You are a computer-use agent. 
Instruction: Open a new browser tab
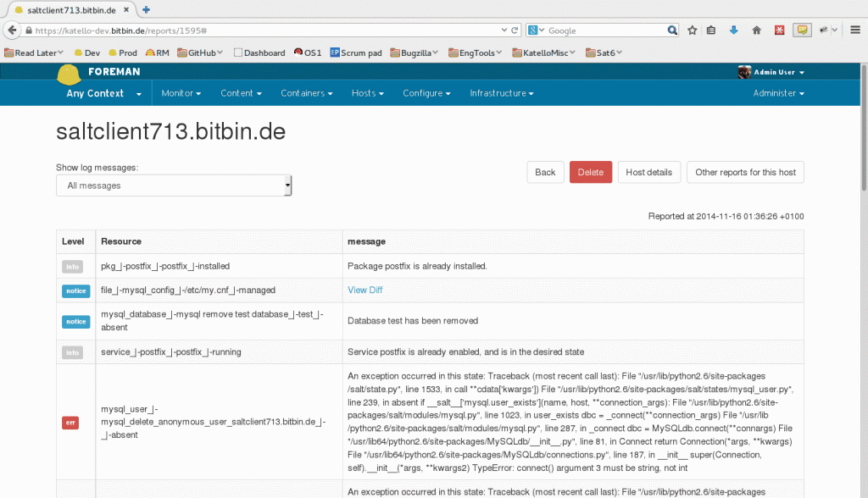click(x=146, y=9)
